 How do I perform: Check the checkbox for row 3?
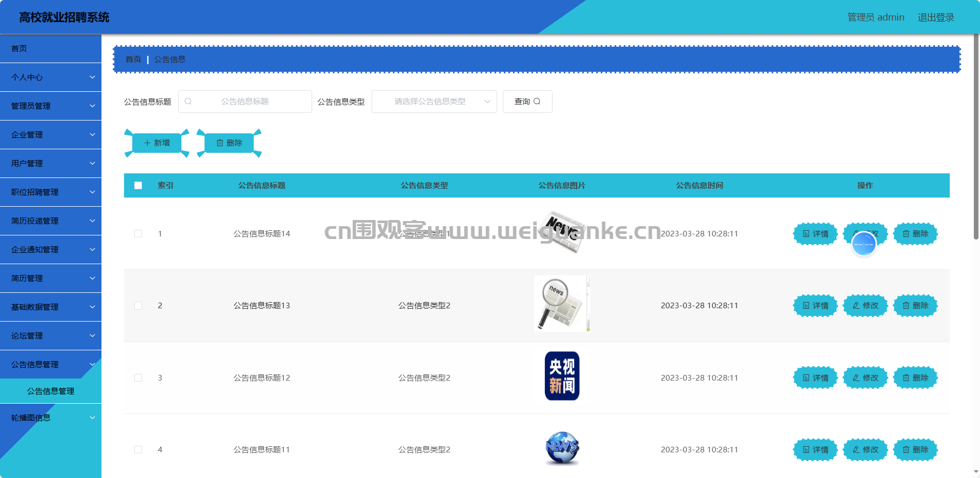pos(138,378)
